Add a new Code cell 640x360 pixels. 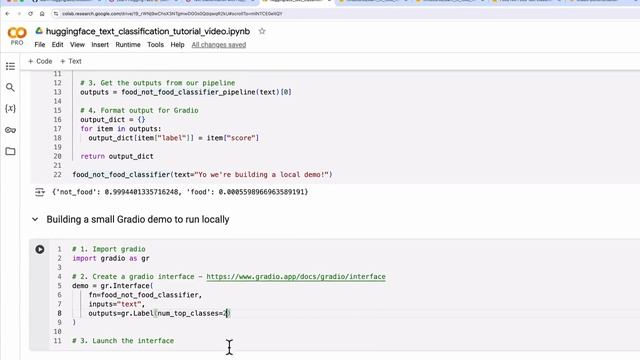pos(40,61)
